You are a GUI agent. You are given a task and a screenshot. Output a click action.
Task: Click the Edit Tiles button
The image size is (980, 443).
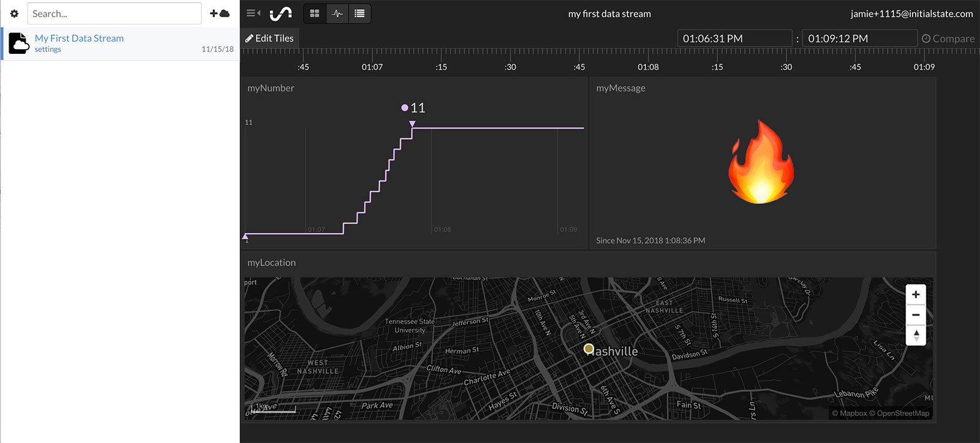[x=269, y=38]
